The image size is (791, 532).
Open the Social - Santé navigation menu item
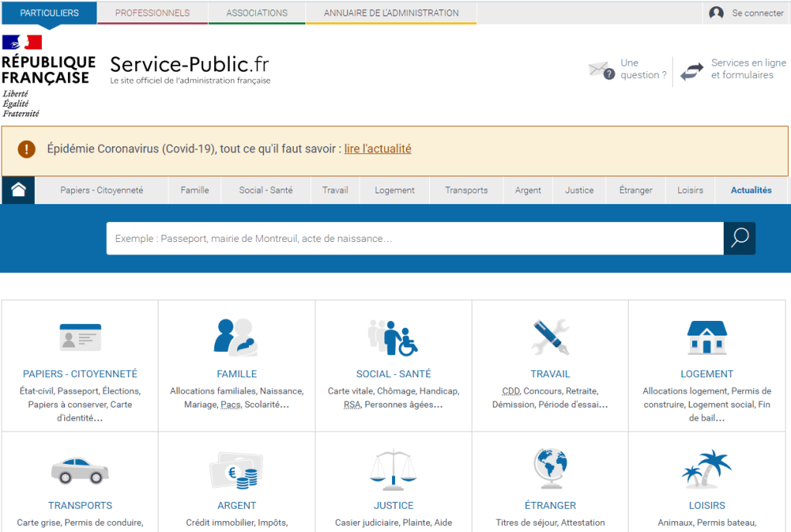point(265,190)
